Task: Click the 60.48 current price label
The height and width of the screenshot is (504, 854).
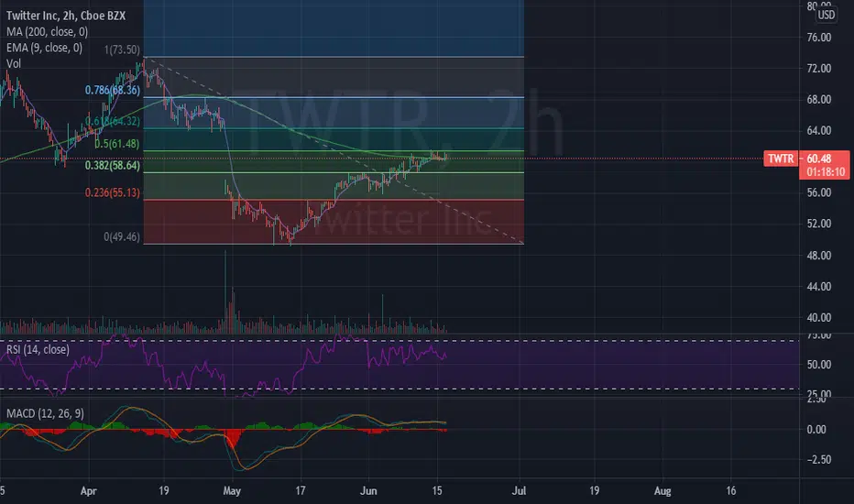Action: [x=818, y=159]
